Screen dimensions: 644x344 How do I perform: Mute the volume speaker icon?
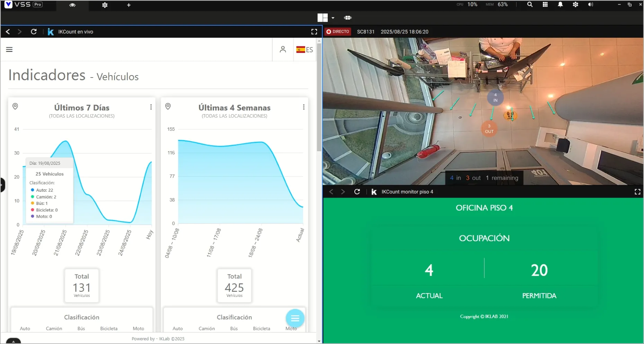click(590, 4)
